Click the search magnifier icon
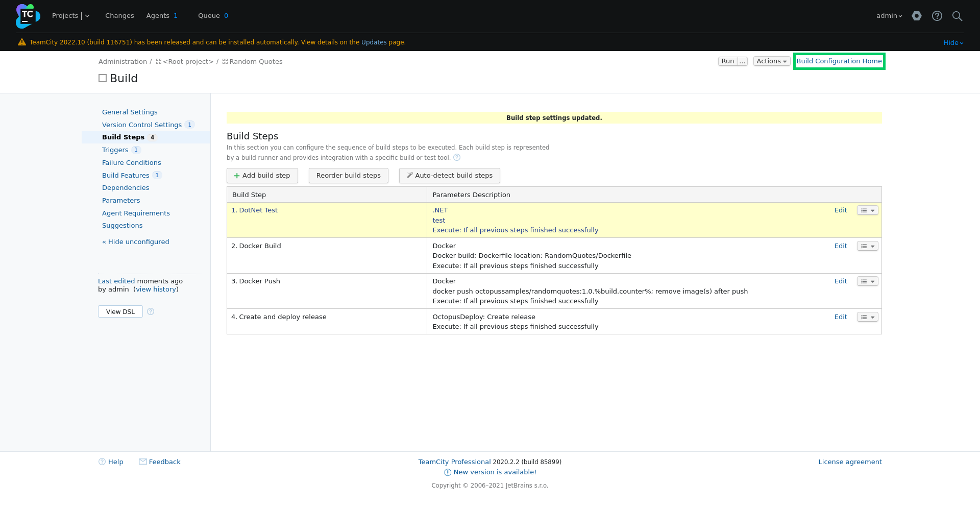Image resolution: width=980 pixels, height=508 pixels. click(958, 16)
